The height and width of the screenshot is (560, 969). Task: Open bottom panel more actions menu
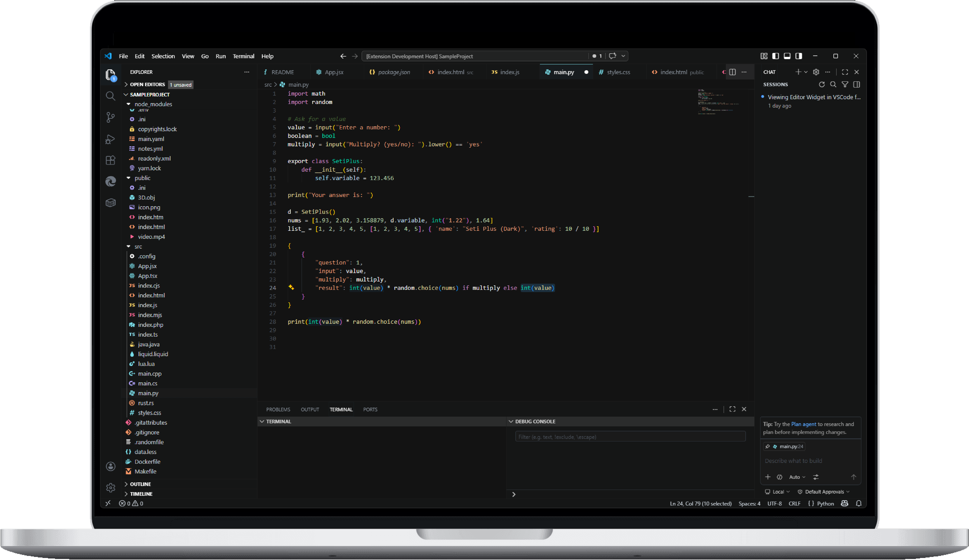pos(715,409)
